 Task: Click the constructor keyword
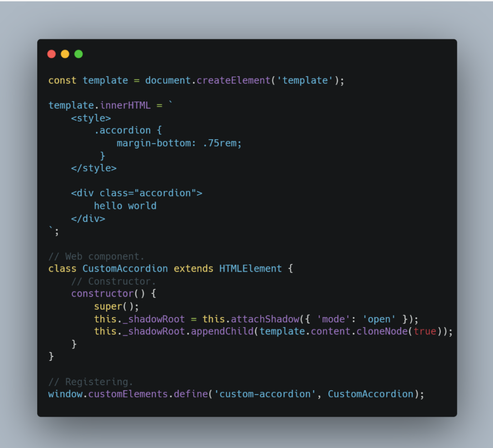coord(103,294)
